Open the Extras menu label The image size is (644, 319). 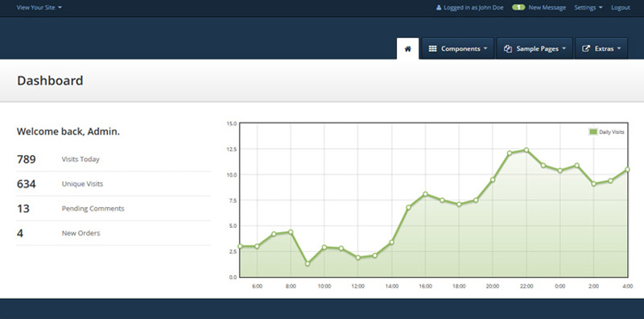605,49
